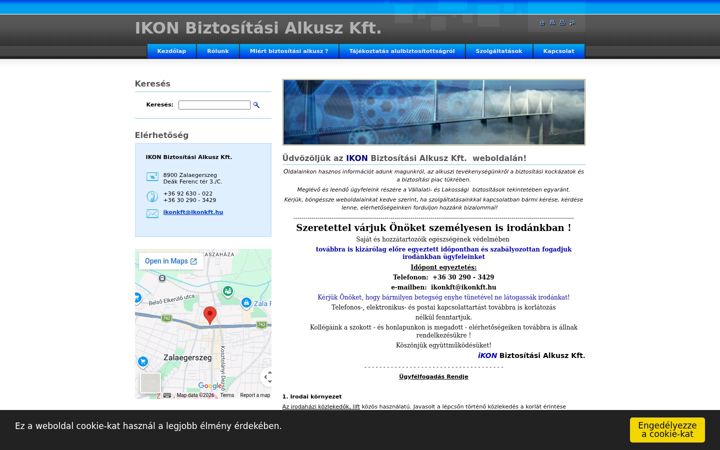The width and height of the screenshot is (720, 450).
Task: Open Tájékoztatás alulbiztosítottságról menu item
Action: pos(402,51)
